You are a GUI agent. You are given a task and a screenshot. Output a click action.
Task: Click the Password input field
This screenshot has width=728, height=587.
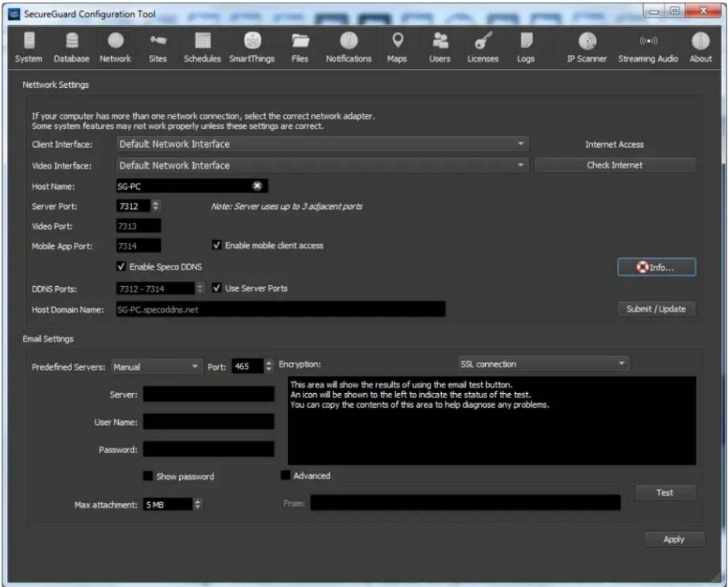coord(209,449)
